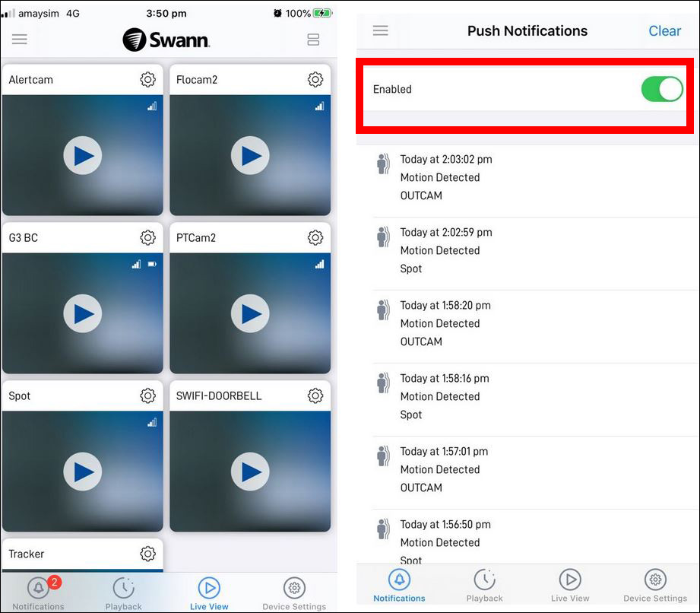Tap PTCam2 signal strength indicator
The width and height of the screenshot is (700, 613).
tap(320, 264)
